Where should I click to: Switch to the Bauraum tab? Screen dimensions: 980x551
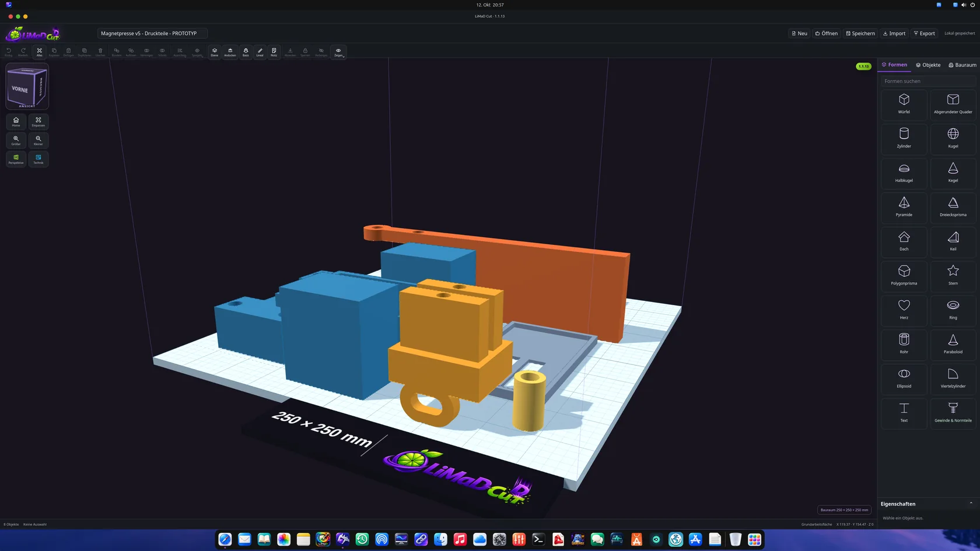(962, 65)
